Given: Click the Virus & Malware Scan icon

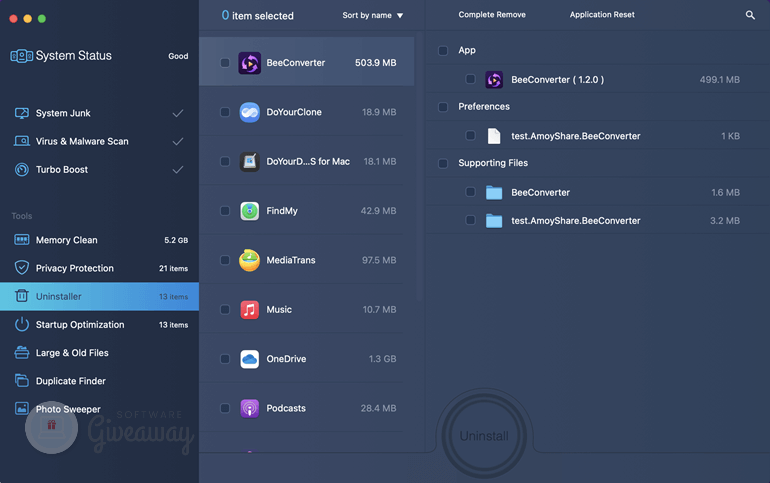Looking at the screenshot, I should click(x=22, y=141).
